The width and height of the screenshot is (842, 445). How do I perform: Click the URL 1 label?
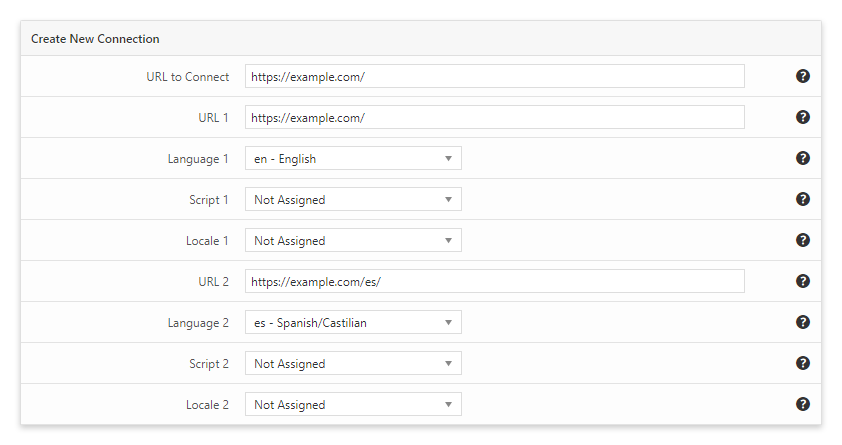213,118
